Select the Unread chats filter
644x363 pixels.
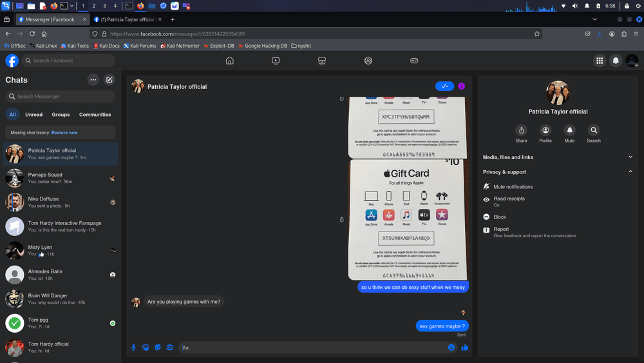click(x=33, y=115)
